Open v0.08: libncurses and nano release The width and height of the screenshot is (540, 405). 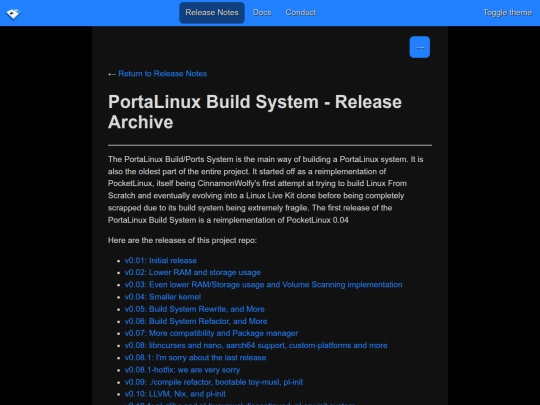tap(256, 345)
